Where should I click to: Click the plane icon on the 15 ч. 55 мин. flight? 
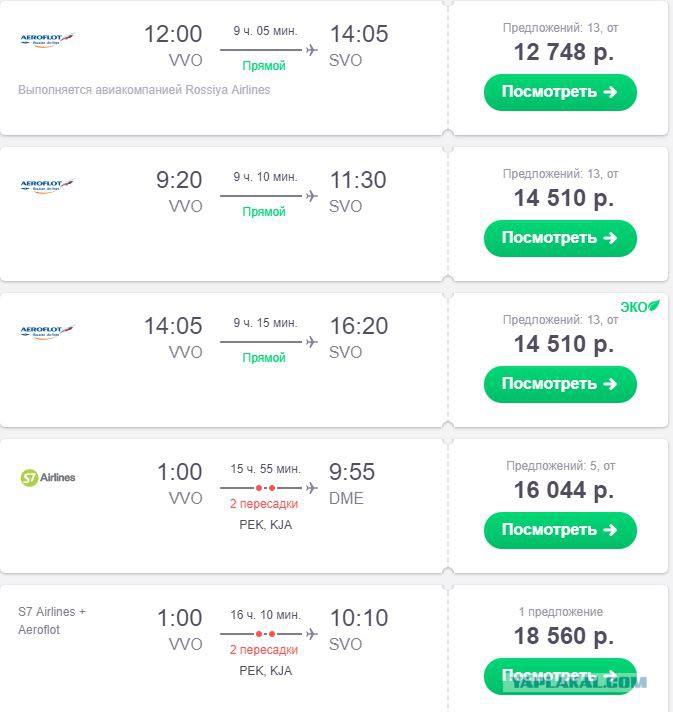(x=312, y=488)
